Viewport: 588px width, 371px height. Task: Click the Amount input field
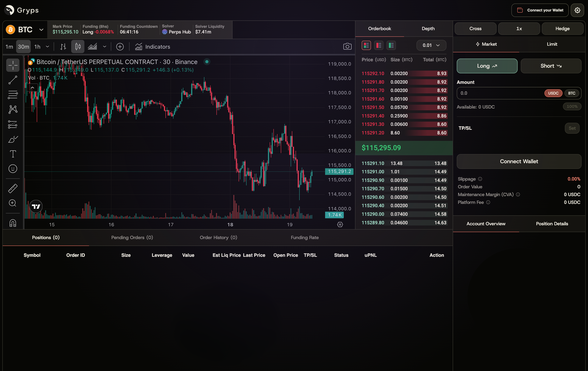click(498, 93)
